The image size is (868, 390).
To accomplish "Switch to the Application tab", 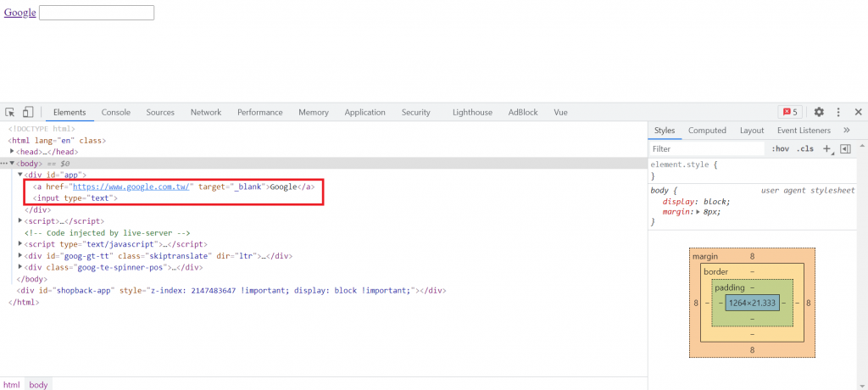I will [364, 112].
